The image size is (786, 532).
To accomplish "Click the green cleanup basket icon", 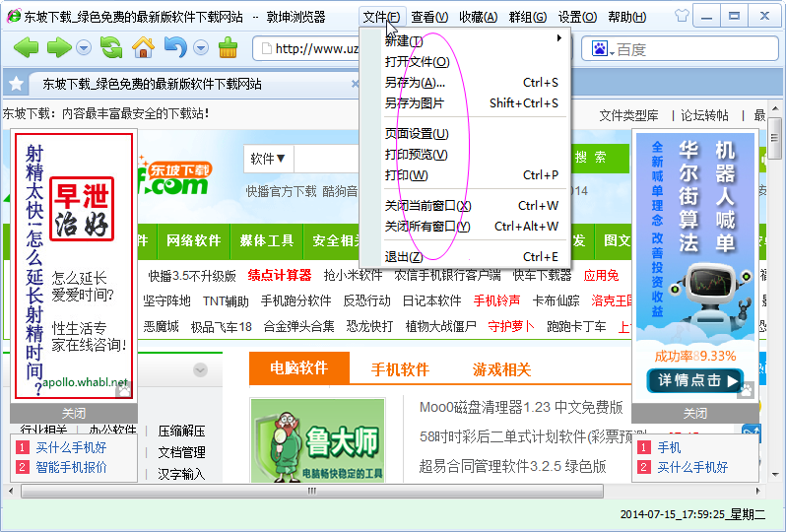I will [x=228, y=47].
